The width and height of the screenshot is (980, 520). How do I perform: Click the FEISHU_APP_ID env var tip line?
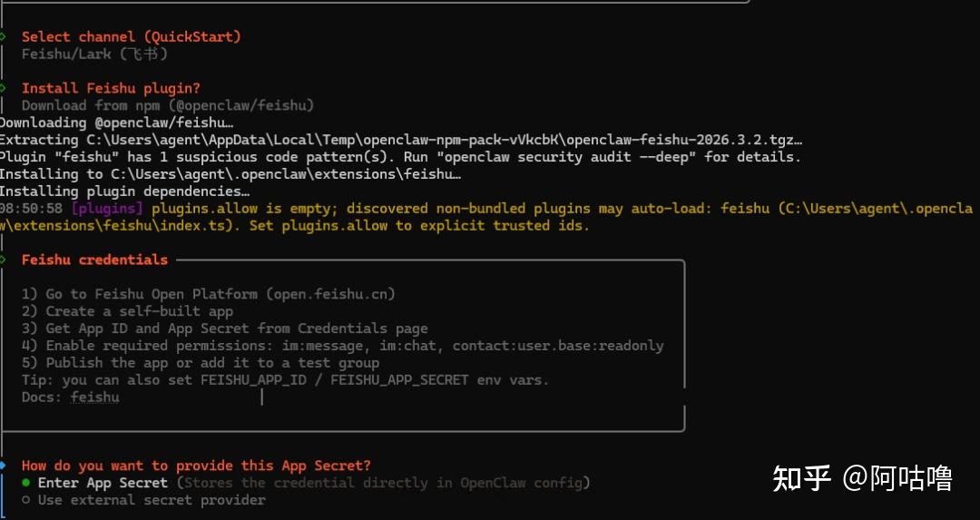click(x=285, y=380)
